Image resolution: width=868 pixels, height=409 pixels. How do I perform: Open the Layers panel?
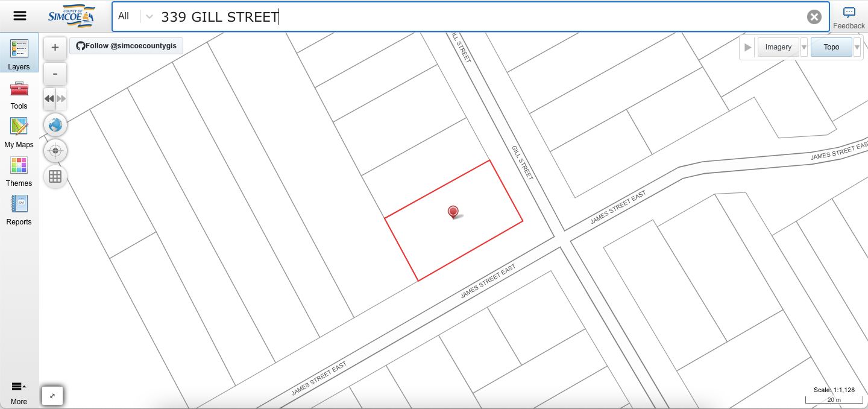point(19,52)
